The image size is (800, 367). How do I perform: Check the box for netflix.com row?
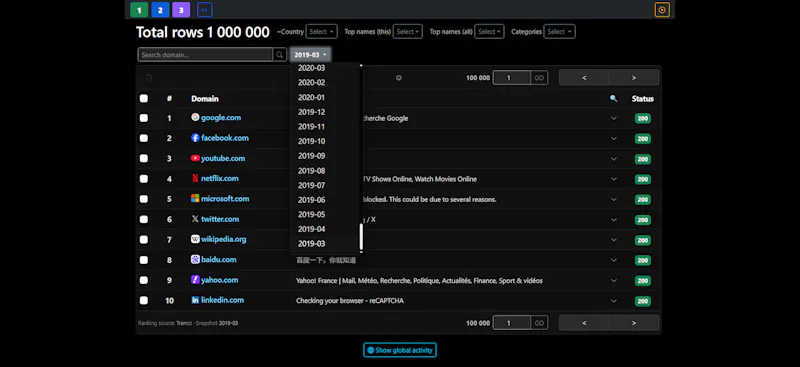(144, 179)
